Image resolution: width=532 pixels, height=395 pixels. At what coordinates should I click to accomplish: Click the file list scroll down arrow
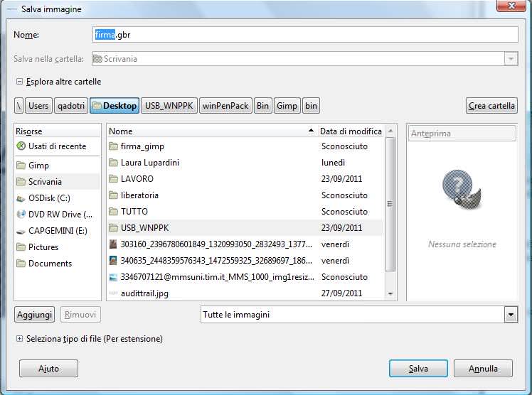point(390,293)
